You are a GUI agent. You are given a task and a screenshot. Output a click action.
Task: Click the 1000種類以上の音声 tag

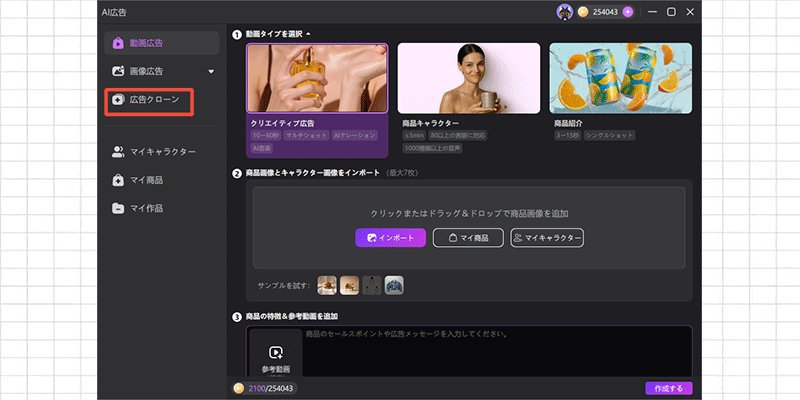[432, 148]
